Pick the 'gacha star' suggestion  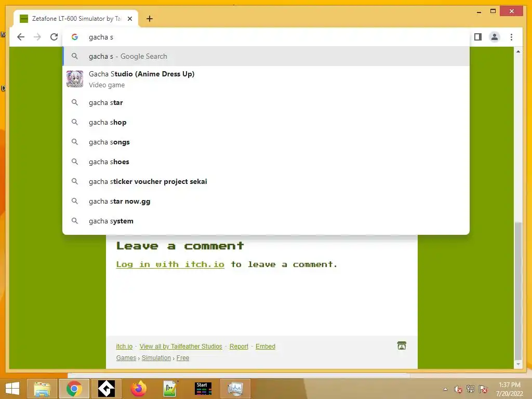click(266, 102)
